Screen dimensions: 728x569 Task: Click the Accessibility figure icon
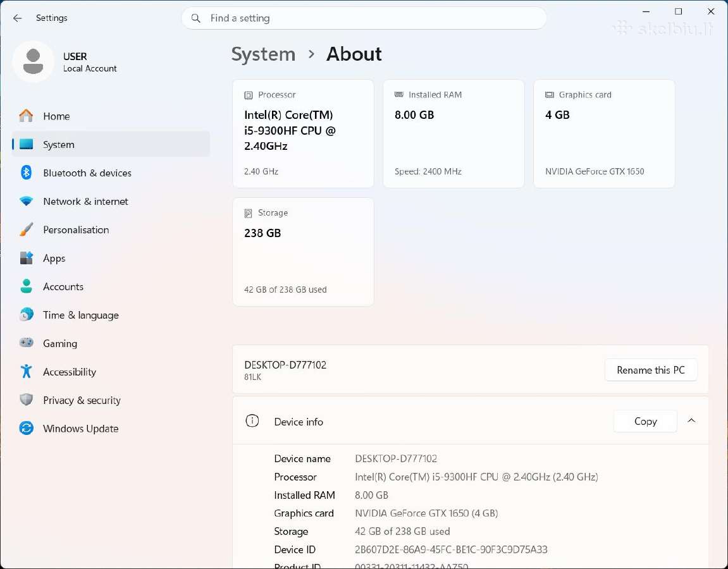click(26, 371)
